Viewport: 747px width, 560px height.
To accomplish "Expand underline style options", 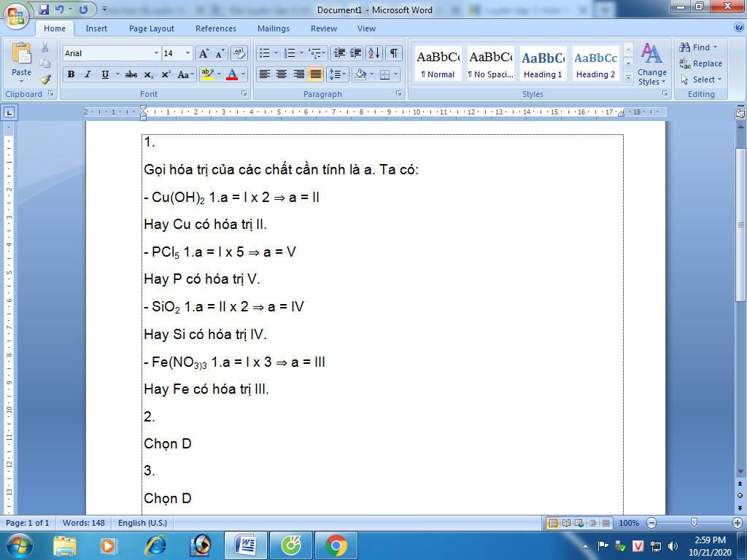I will 117,74.
